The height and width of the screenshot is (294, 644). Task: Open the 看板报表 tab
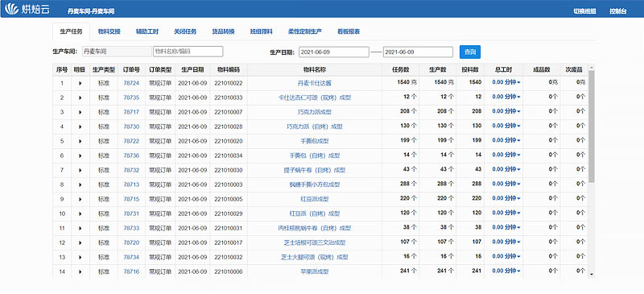[x=349, y=31]
